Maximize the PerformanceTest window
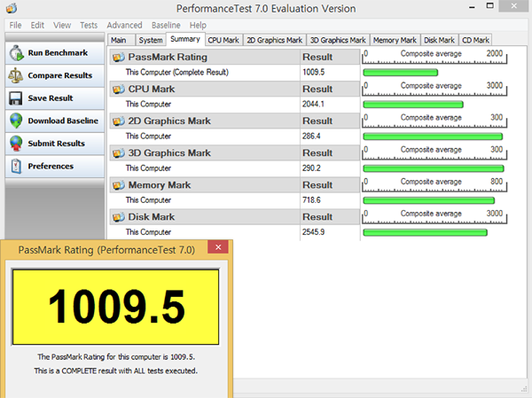The height and width of the screenshot is (398, 532). click(x=490, y=6)
